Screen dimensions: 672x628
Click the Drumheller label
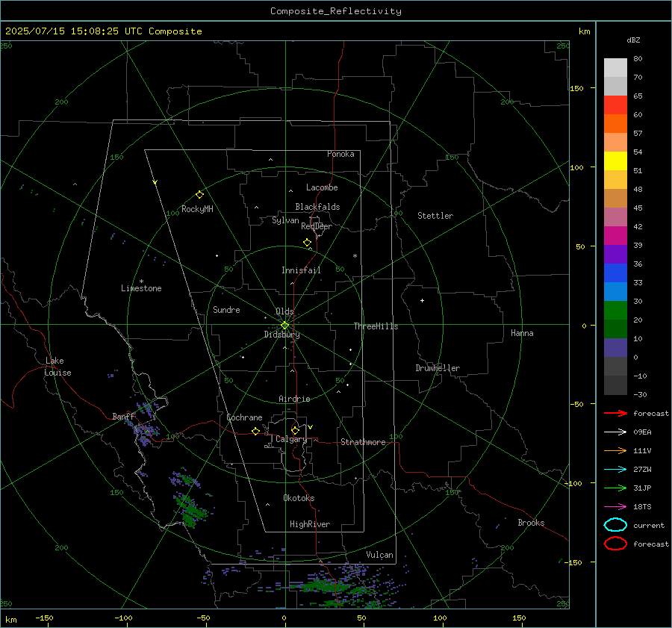438,368
